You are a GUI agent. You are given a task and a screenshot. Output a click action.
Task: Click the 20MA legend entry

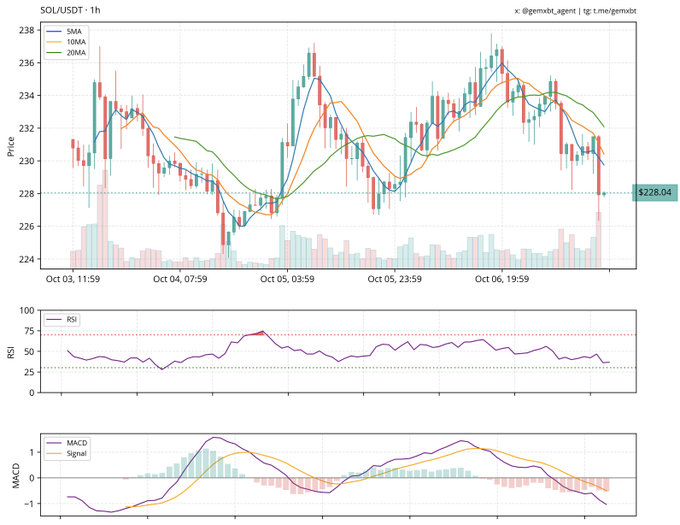tap(74, 54)
